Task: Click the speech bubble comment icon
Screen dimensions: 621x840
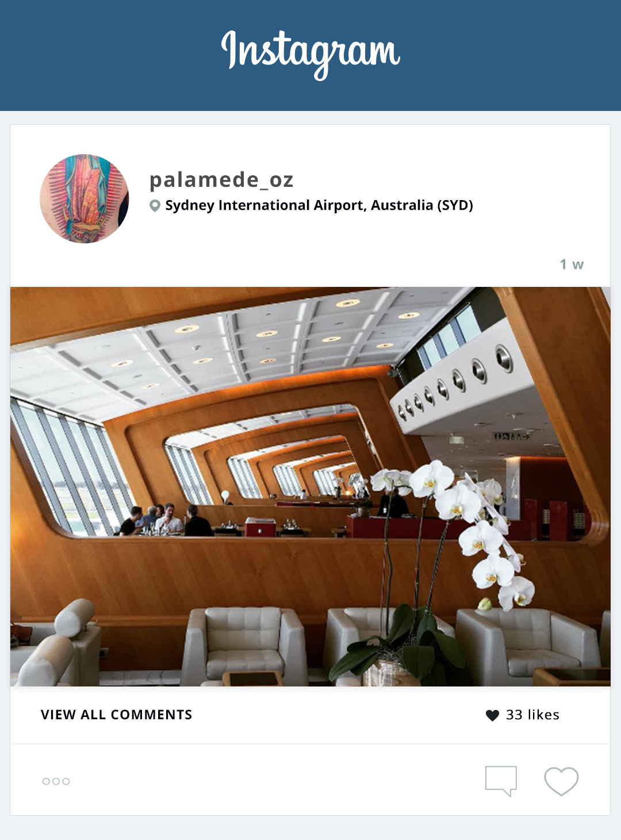Action: [501, 781]
